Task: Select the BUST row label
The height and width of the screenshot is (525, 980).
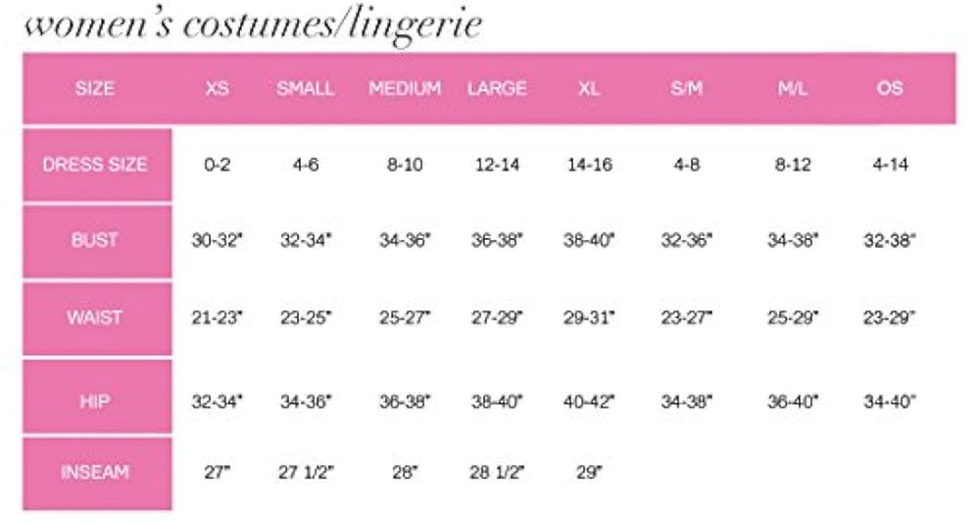Action: 95,241
